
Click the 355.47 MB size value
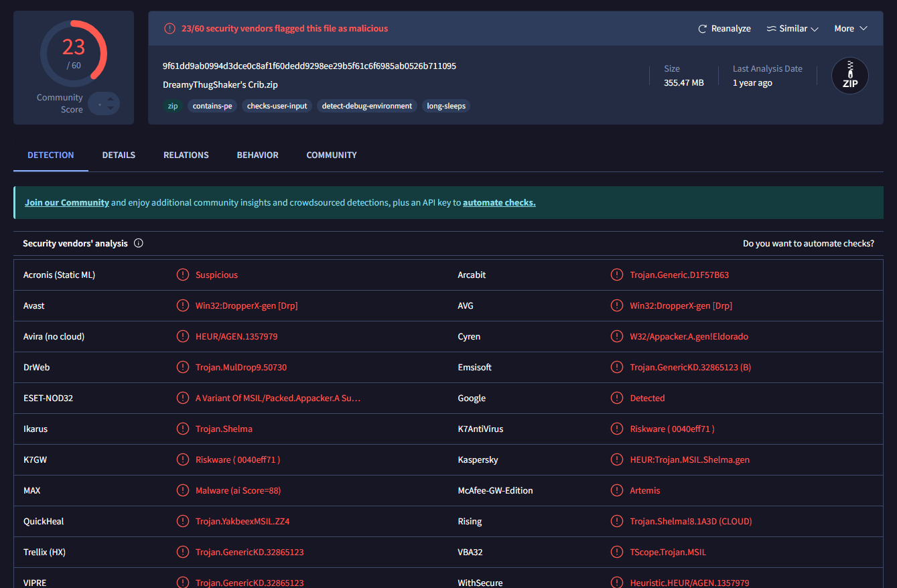pyautogui.click(x=684, y=83)
